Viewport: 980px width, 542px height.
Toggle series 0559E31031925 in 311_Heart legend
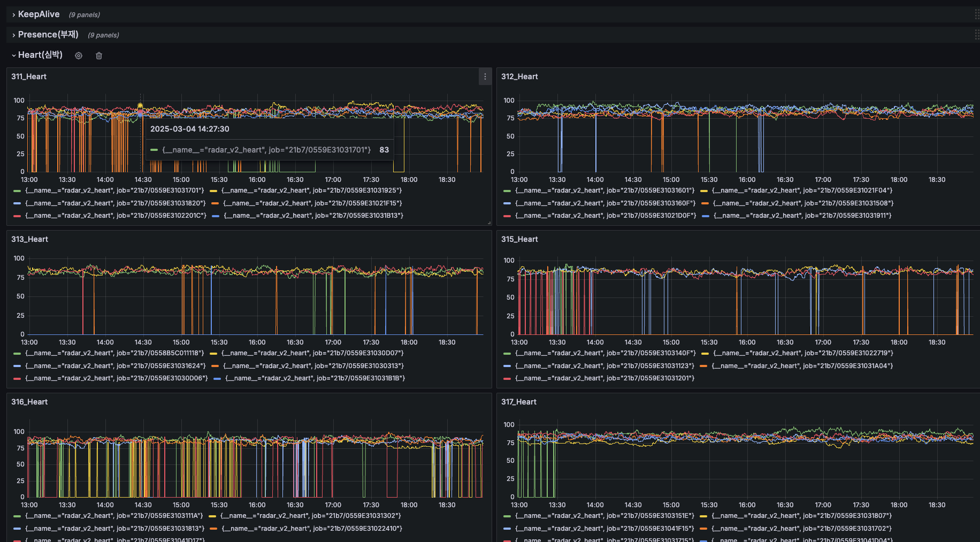(311, 190)
